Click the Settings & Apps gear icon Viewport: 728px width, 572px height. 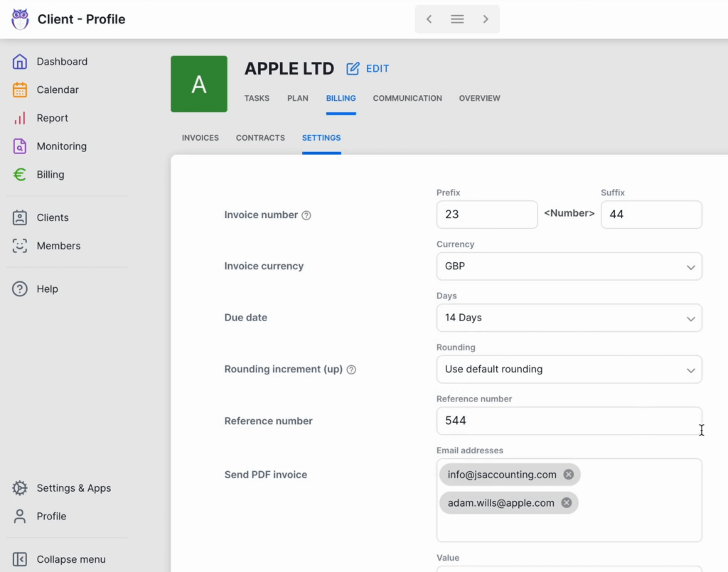click(20, 488)
